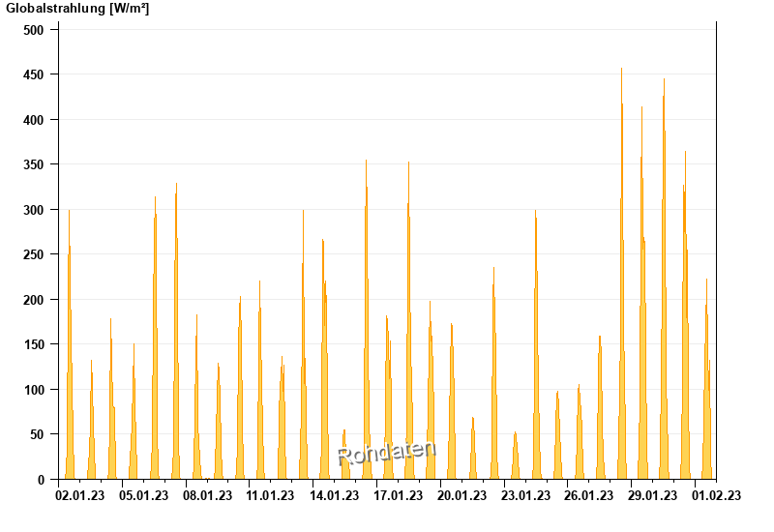Click the 200 y-axis label

click(x=34, y=300)
